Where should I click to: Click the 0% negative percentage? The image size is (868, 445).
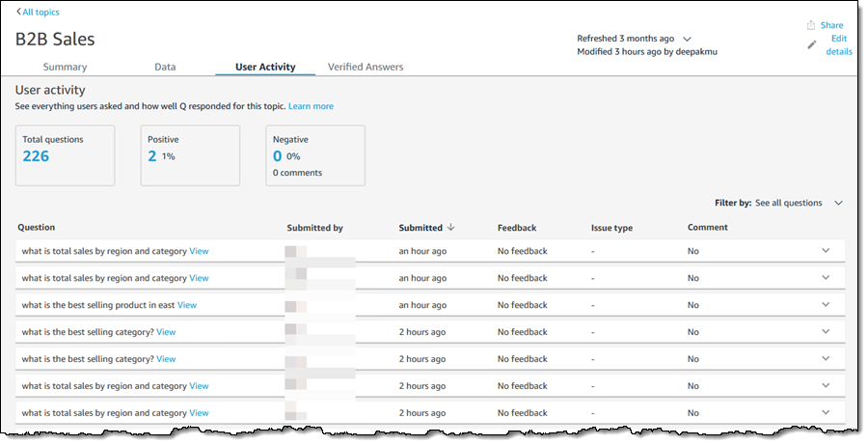[293, 156]
